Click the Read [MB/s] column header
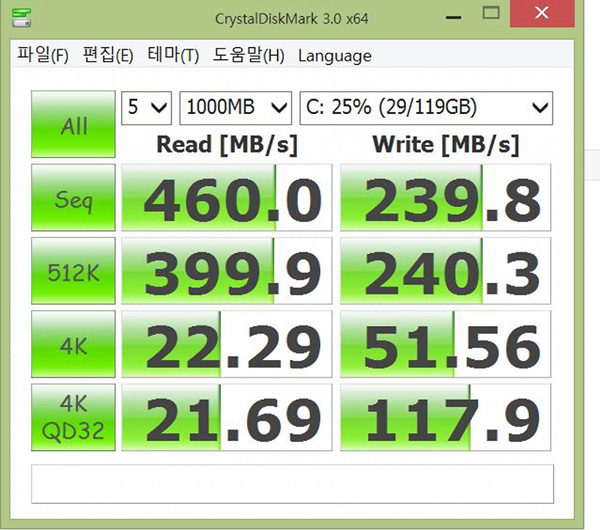The width and height of the screenshot is (600, 530). tap(227, 145)
